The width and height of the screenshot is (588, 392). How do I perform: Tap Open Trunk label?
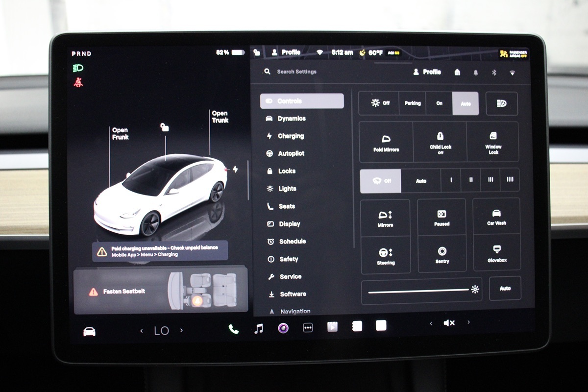click(x=220, y=117)
